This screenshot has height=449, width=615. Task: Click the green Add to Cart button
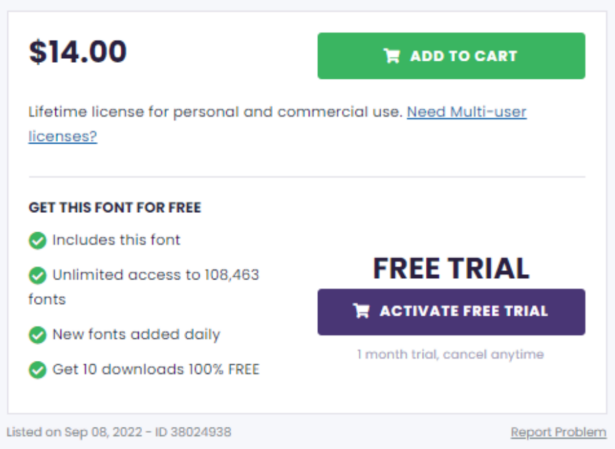451,56
